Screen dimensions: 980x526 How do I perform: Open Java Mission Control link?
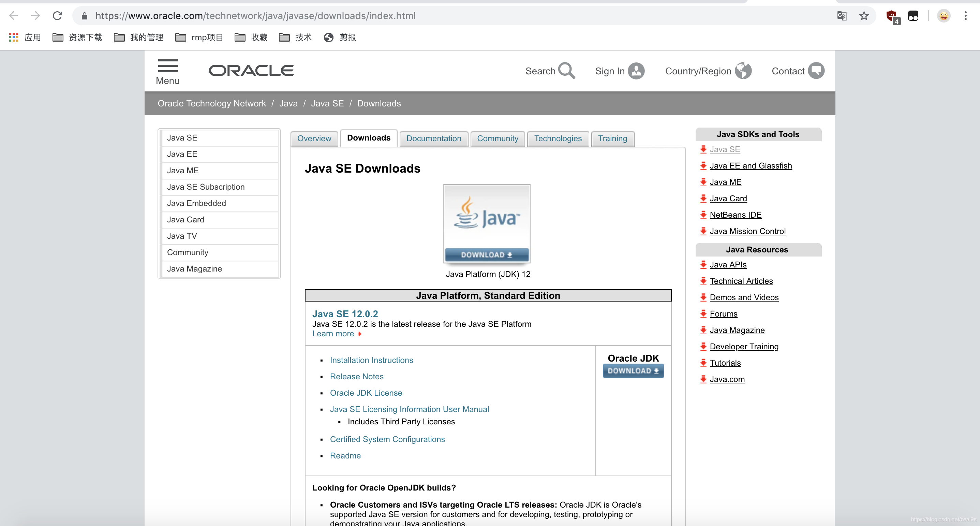tap(747, 231)
